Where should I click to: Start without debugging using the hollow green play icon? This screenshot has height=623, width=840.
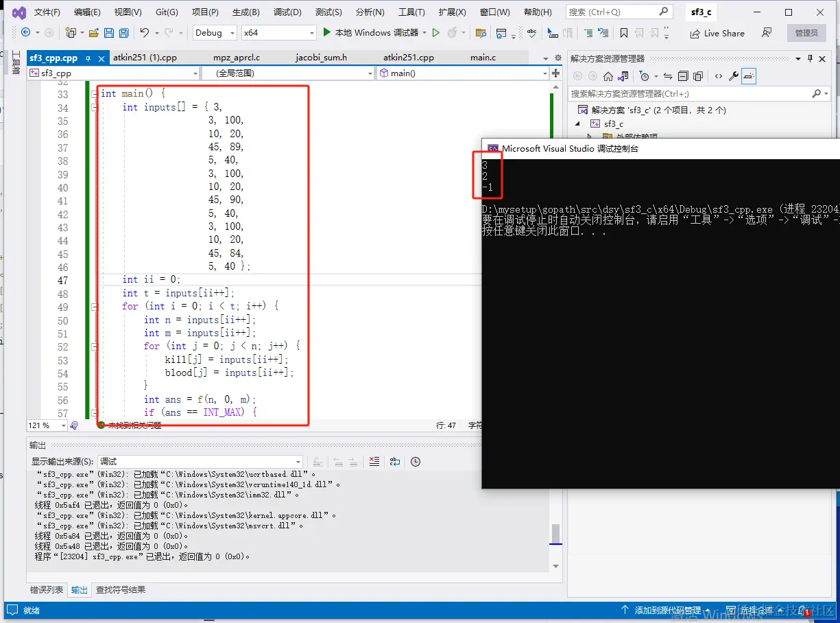click(435, 32)
